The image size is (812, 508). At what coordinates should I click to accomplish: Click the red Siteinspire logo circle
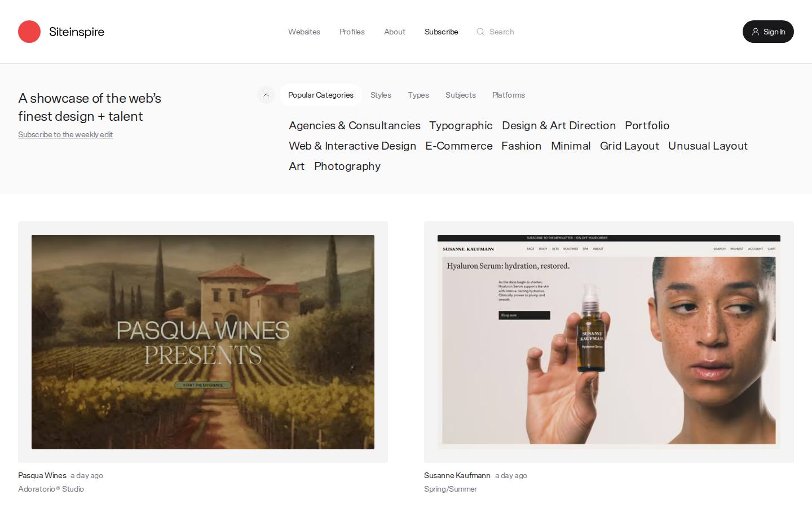click(29, 32)
